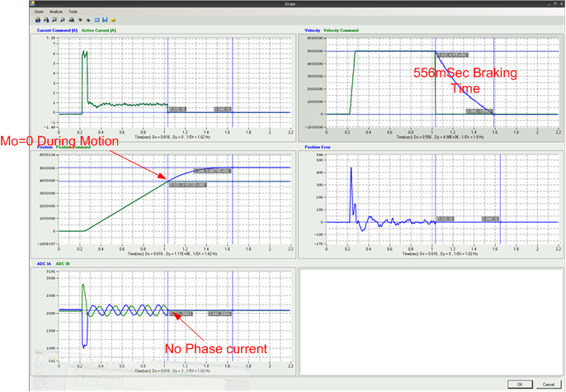Select the Active Current [A] legend label
Screen dimensions: 566x392
coord(98,31)
